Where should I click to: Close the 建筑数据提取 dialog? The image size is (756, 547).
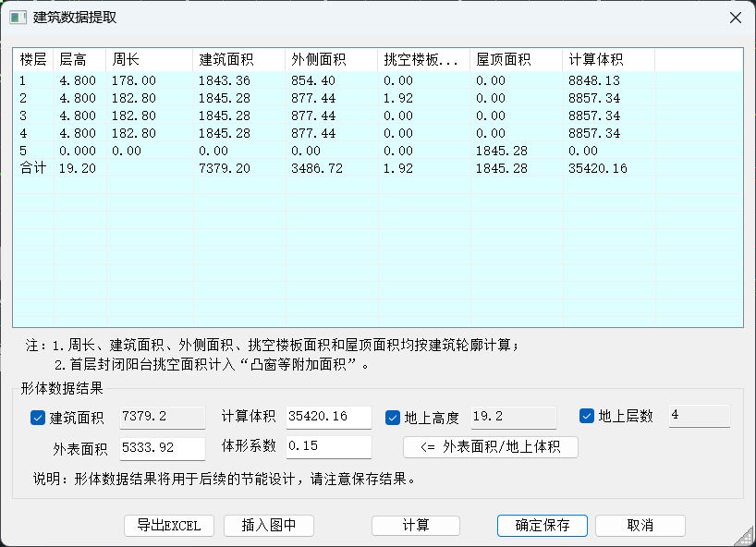click(735, 18)
